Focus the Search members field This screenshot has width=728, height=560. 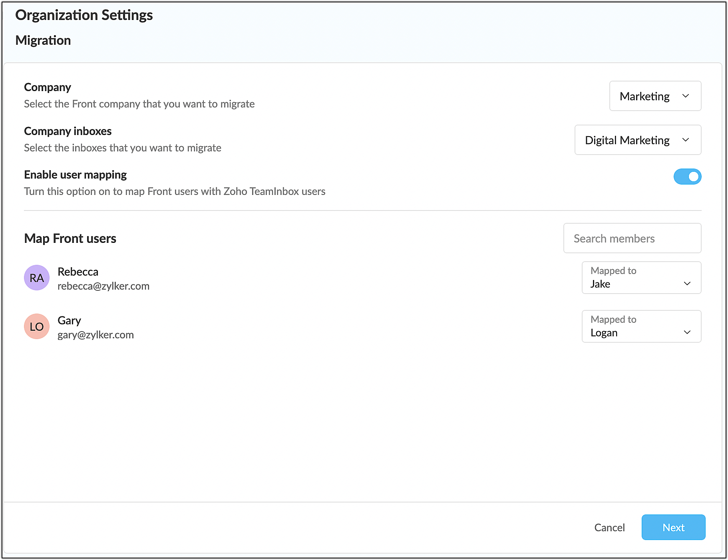[632, 238]
